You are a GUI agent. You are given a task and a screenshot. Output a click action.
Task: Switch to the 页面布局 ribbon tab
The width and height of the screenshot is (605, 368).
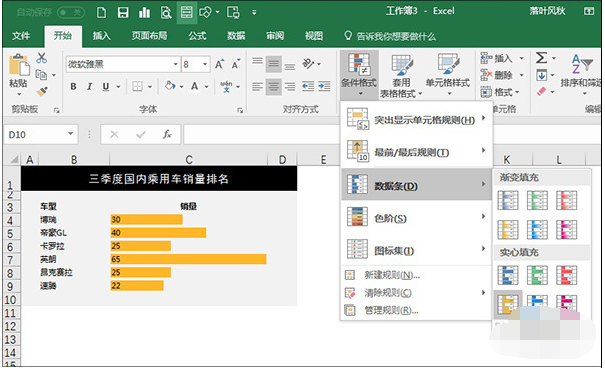pos(149,36)
